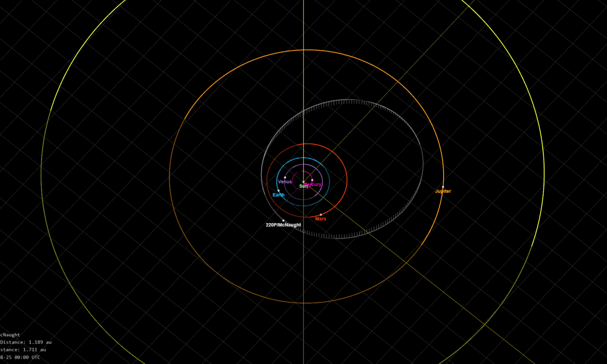Select the Venus label
The image size is (607, 364).
point(285,182)
